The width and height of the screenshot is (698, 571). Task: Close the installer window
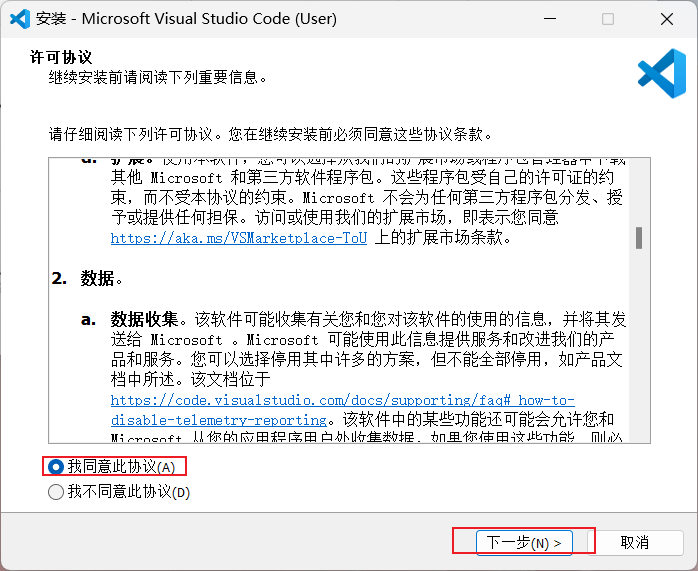pos(667,19)
